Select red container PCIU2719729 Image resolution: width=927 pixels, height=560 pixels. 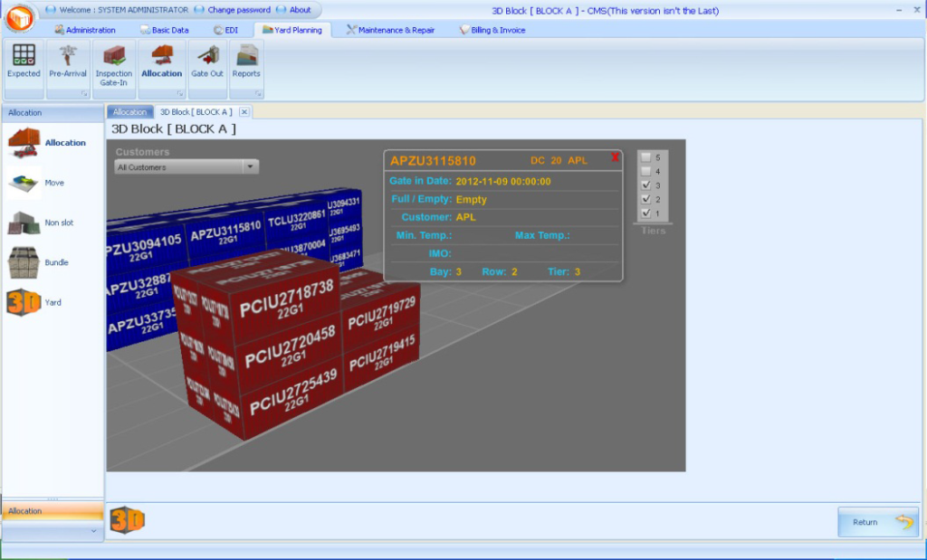coord(381,316)
